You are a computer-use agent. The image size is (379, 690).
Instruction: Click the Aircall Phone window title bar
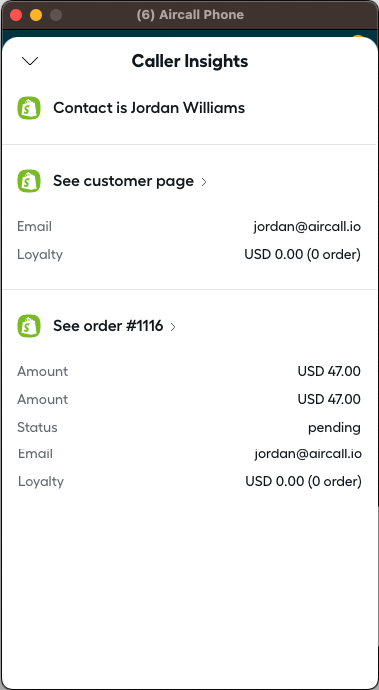pos(190,15)
